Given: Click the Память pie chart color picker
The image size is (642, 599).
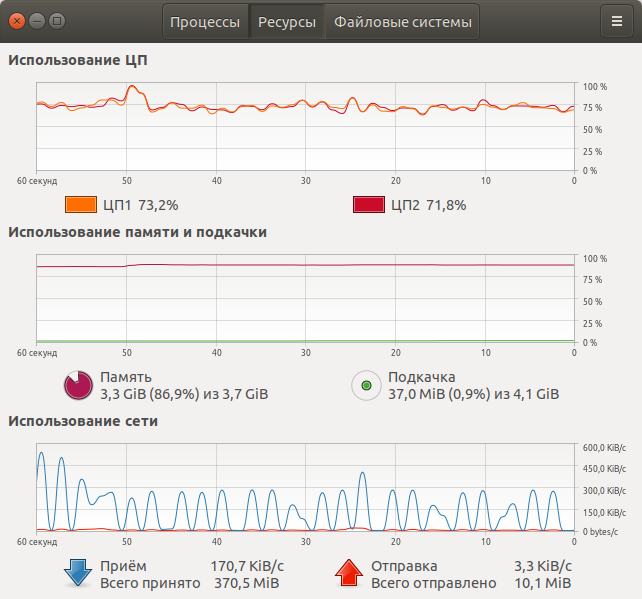Looking at the screenshot, I should 78,385.
